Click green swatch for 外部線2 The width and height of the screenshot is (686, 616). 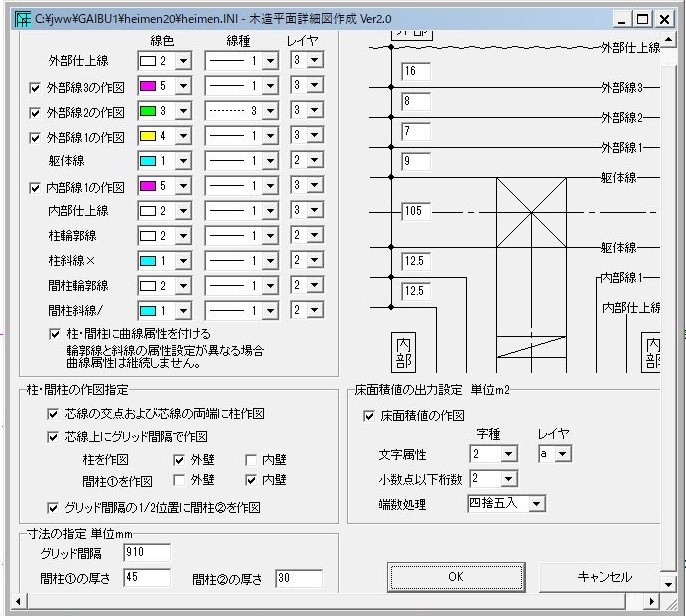[148, 111]
